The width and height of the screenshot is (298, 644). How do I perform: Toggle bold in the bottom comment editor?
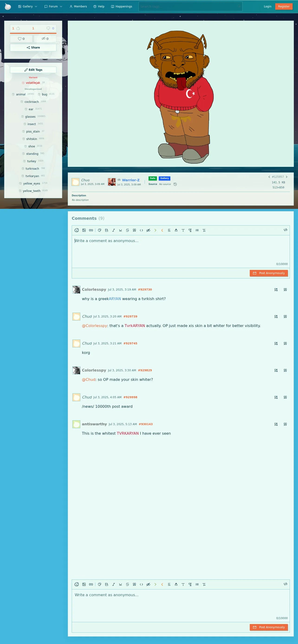(x=107, y=585)
